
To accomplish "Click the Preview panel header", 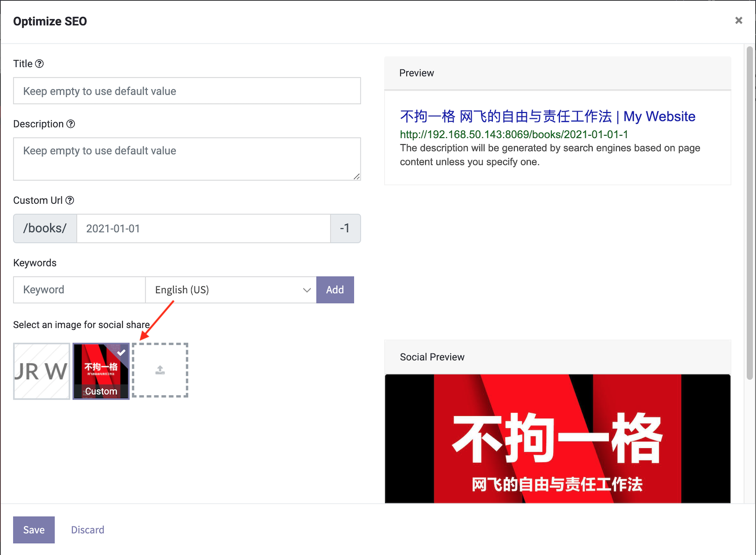I will tap(558, 73).
